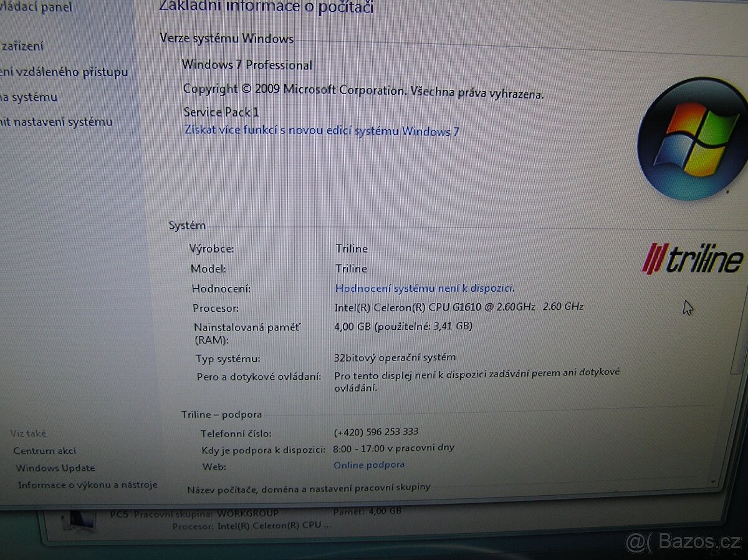Select the Service Pack 1 text
The image size is (748, 560).
[221, 112]
